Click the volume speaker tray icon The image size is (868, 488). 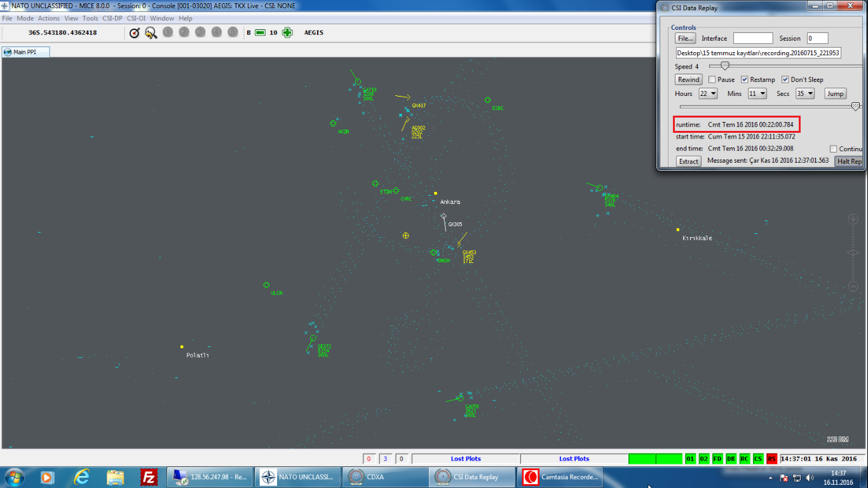809,477
